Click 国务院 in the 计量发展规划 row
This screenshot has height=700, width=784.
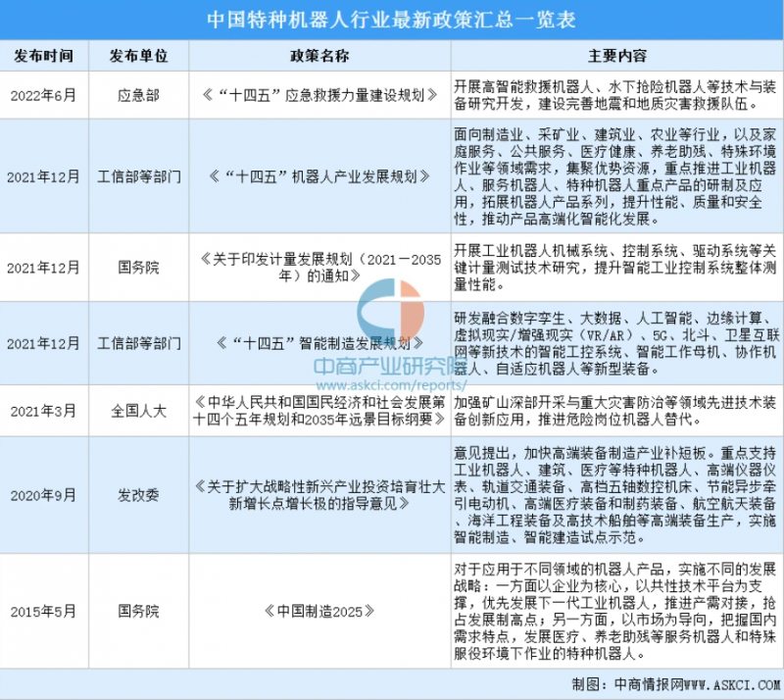pos(138,268)
